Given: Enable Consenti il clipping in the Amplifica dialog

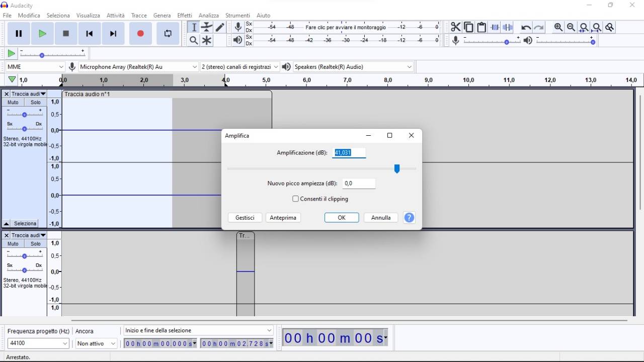Looking at the screenshot, I should pyautogui.click(x=296, y=199).
